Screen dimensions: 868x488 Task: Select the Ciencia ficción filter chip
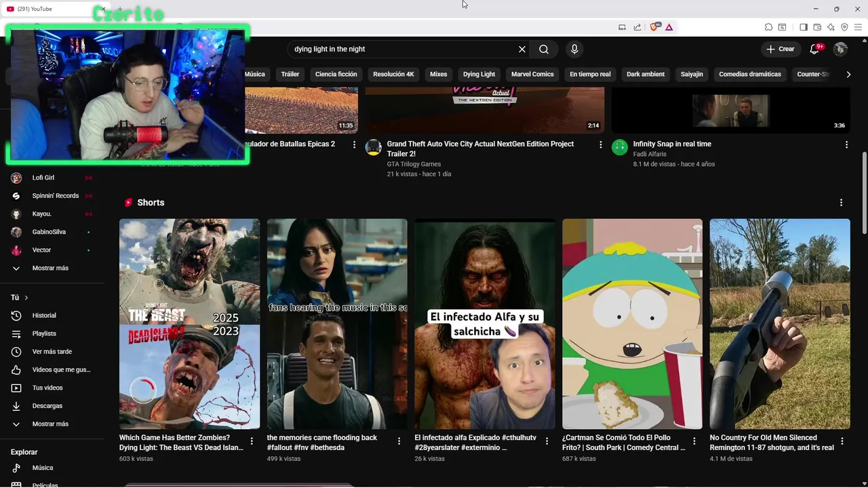(x=336, y=75)
